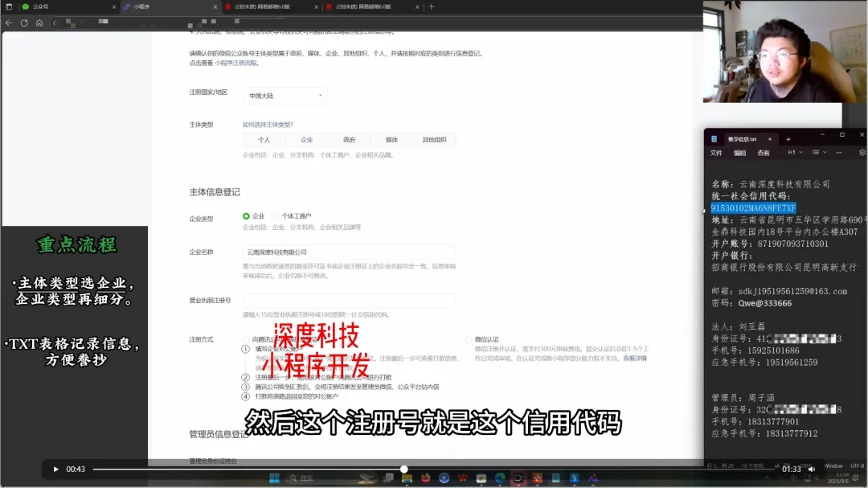The width and height of the screenshot is (868, 488).
Task: Open the H1 heading dropdown in Notepad
Action: 796,152
